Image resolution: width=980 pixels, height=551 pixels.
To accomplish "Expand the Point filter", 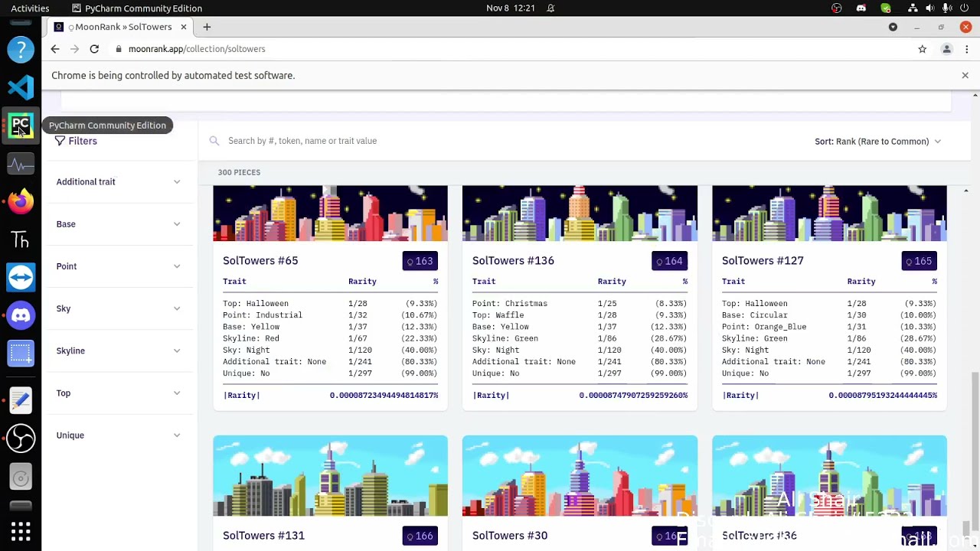I will (x=118, y=266).
